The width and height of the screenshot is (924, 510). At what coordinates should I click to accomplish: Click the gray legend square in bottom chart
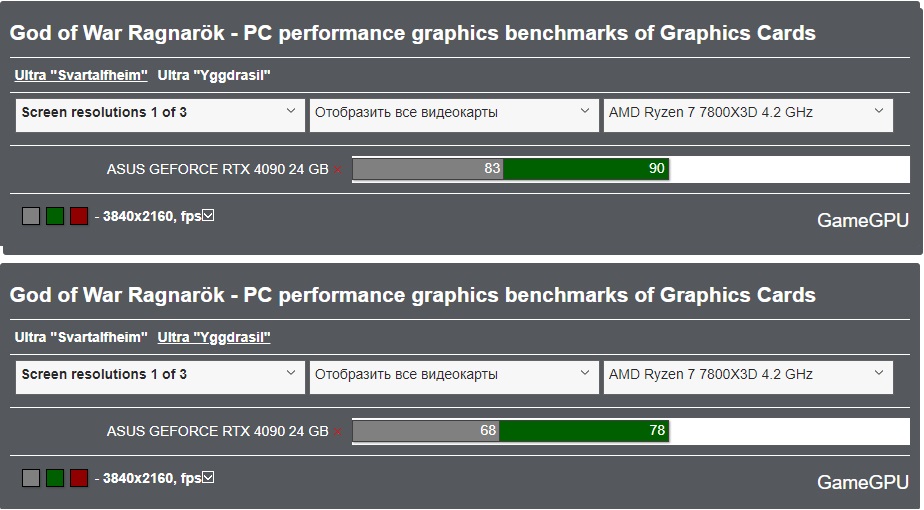pyautogui.click(x=31, y=478)
